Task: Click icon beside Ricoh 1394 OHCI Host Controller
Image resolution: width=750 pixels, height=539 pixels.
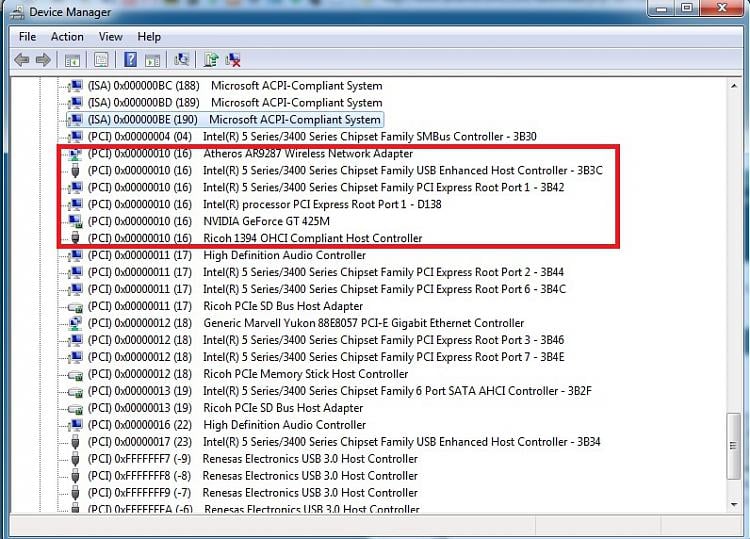Action: point(76,238)
